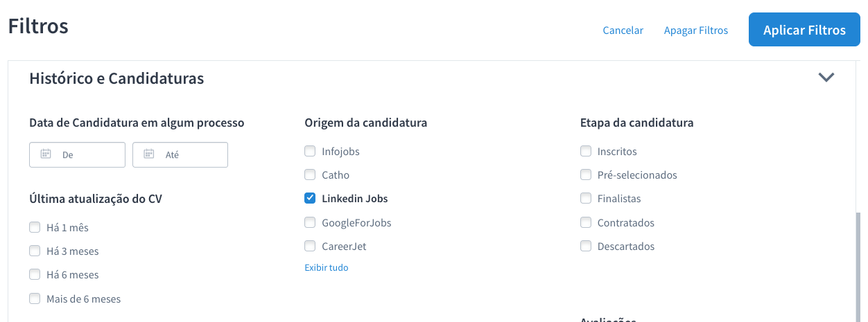Screen dimensions: 868x322
Task: Collapse the Histórico e Candidaturas section
Action: coord(826,78)
